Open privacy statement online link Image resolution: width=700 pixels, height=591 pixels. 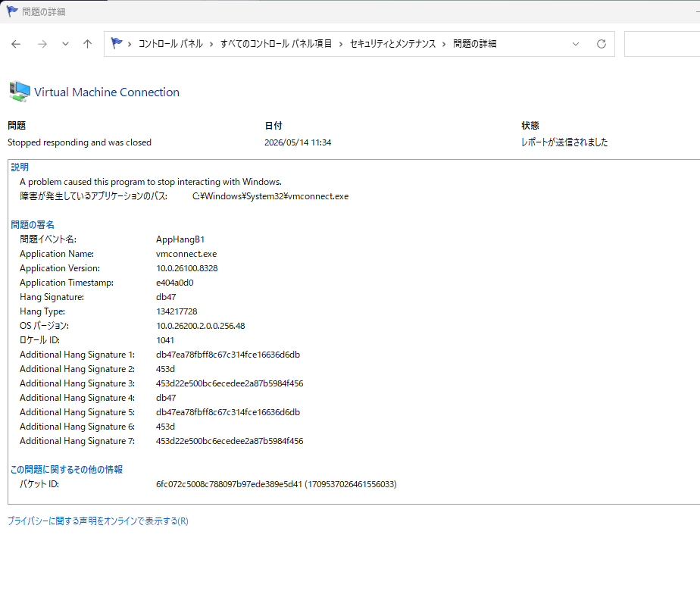pos(98,521)
